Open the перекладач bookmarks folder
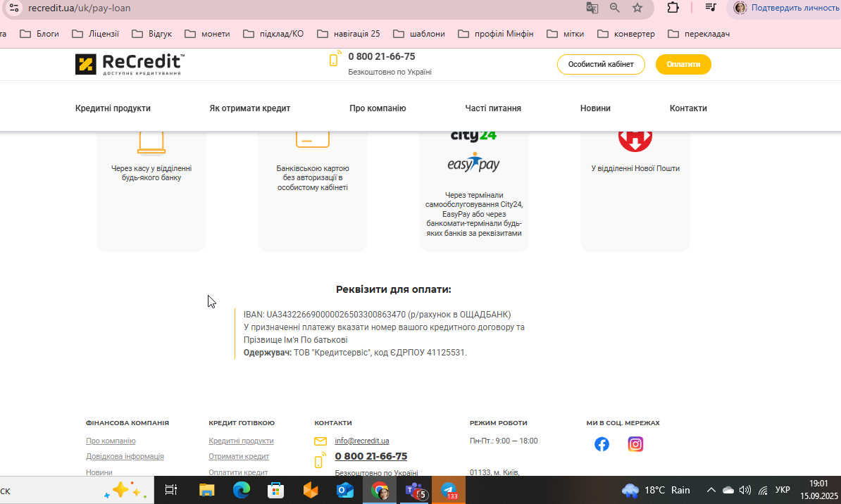 pos(698,34)
